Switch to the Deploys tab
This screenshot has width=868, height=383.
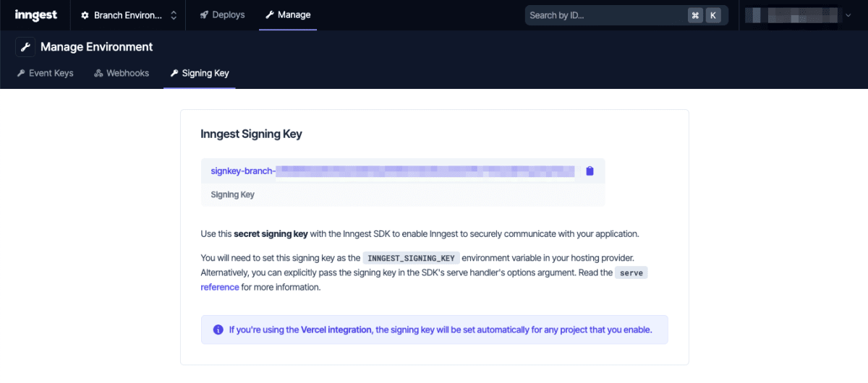223,15
